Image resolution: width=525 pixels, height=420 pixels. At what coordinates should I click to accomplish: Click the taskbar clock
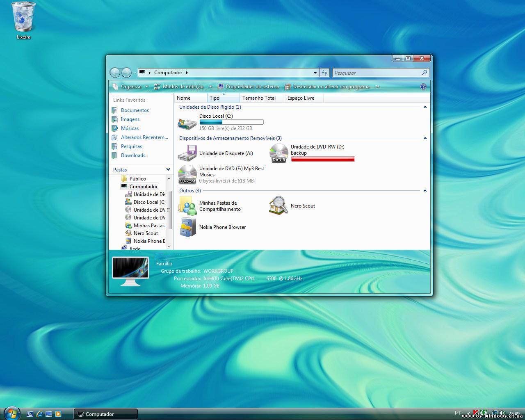[514, 413]
